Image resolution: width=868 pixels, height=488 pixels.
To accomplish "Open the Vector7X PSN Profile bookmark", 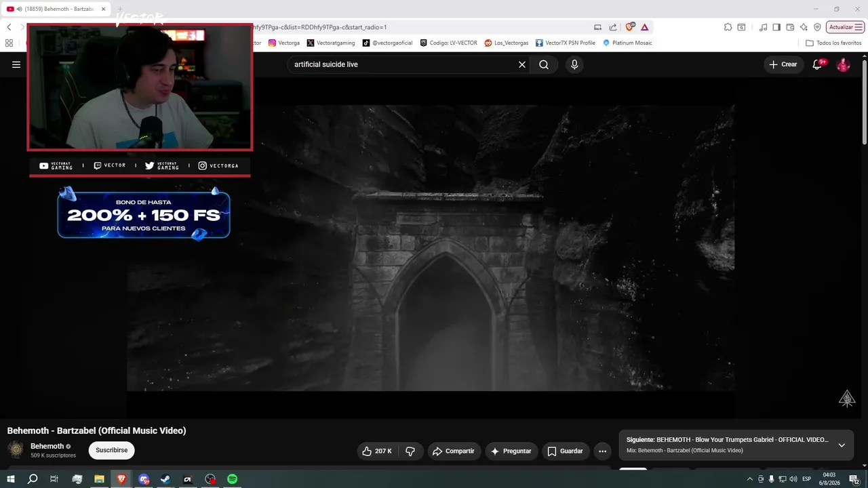I will pyautogui.click(x=566, y=43).
